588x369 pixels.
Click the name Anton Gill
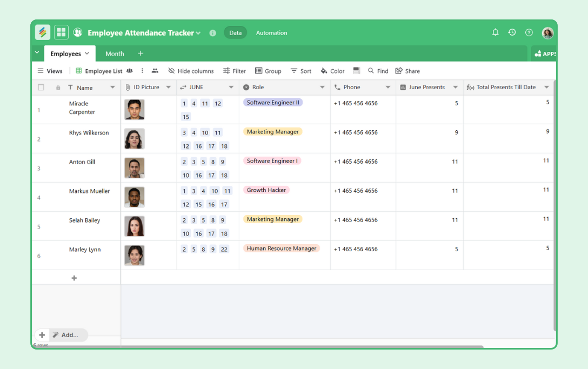point(82,162)
